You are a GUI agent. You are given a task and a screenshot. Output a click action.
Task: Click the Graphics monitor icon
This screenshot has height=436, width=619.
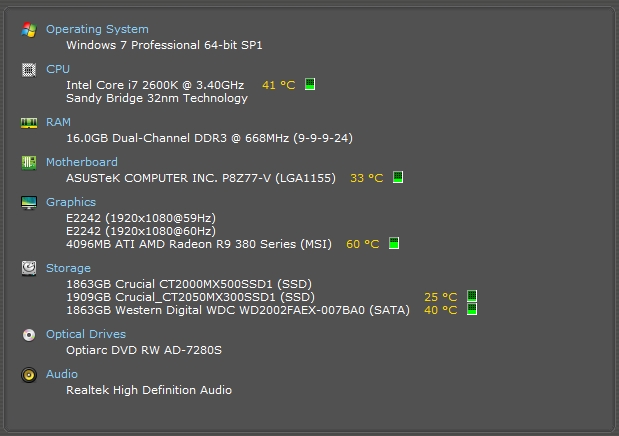coord(29,202)
